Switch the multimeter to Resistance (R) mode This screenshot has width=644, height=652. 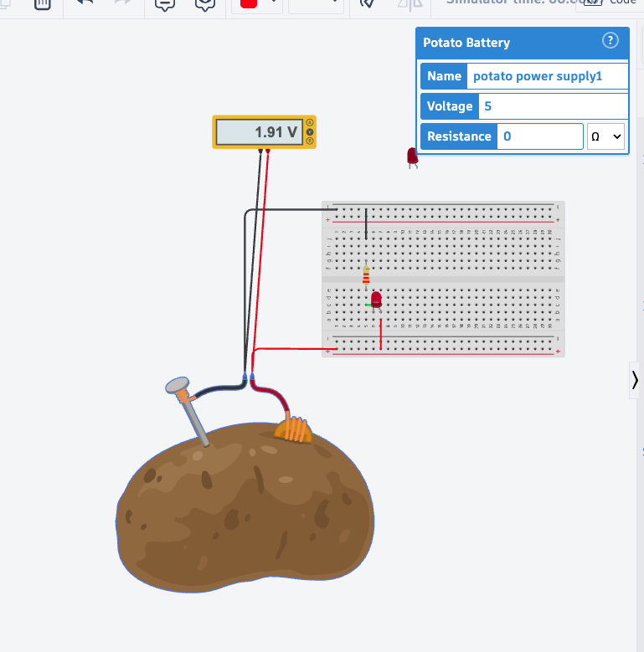(310, 141)
